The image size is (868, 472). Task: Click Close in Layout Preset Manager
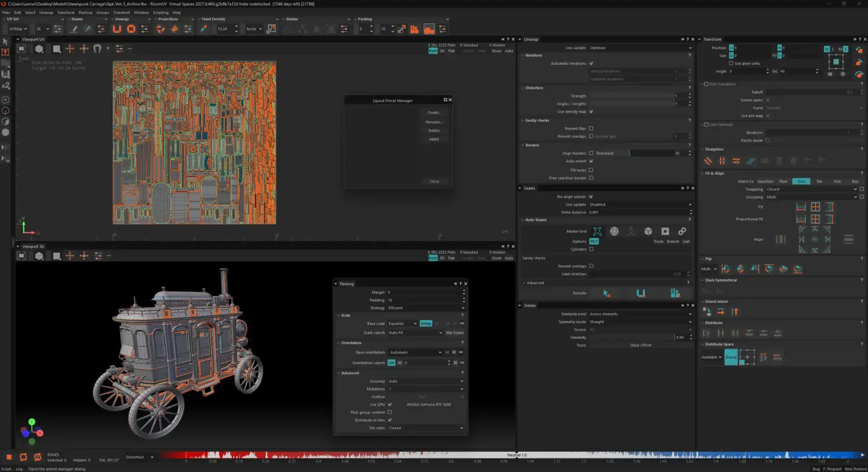434,181
